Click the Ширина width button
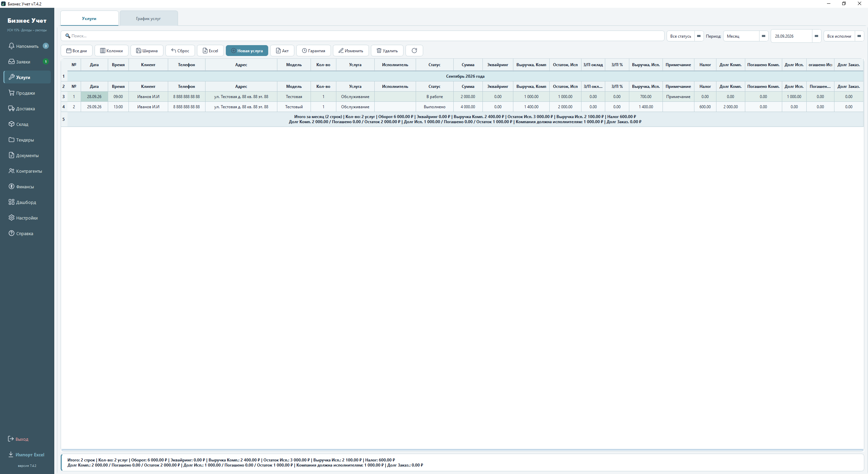The height and width of the screenshot is (474, 868). tap(147, 51)
